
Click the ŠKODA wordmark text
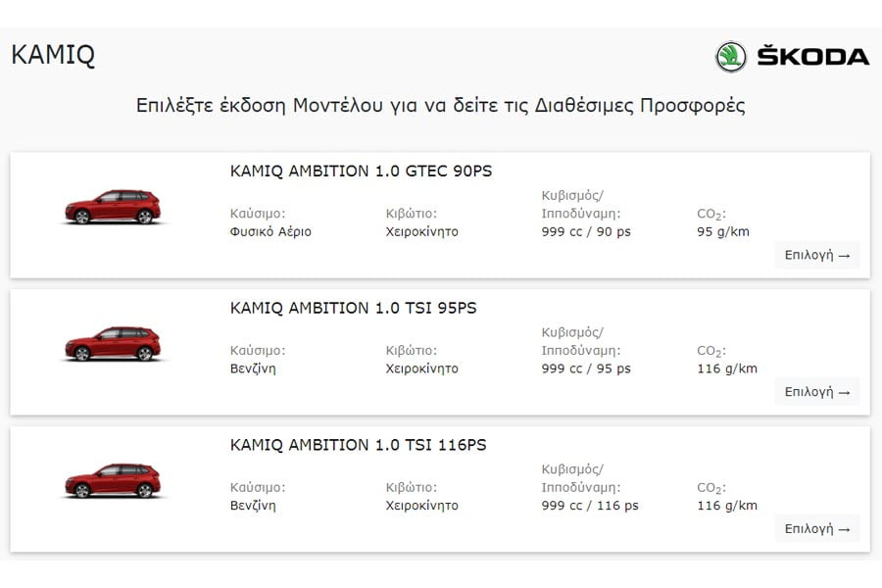[x=812, y=57]
